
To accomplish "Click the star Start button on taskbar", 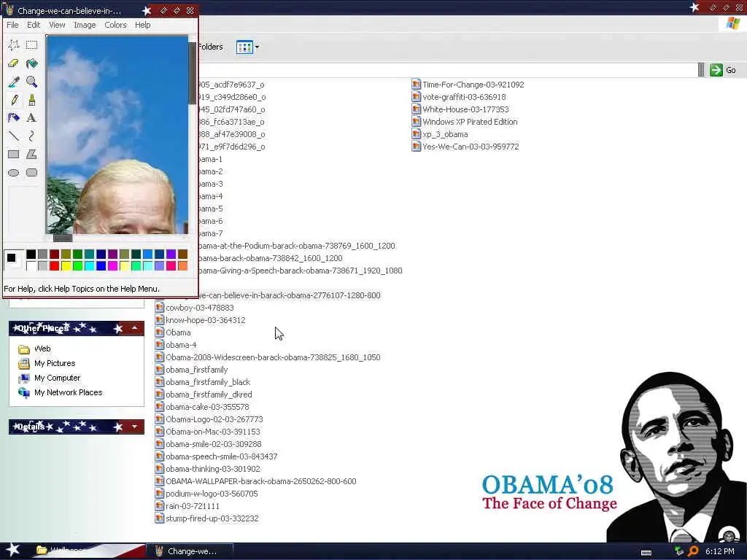I will [12, 550].
